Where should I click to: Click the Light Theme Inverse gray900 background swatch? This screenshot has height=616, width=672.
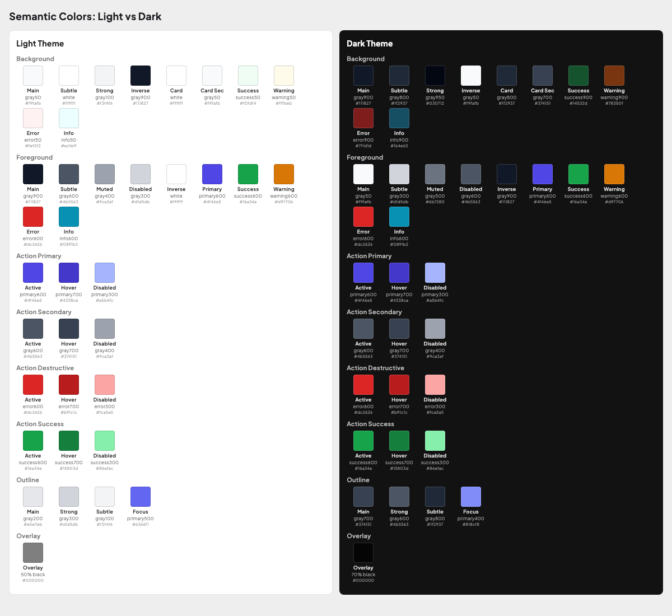(x=140, y=75)
